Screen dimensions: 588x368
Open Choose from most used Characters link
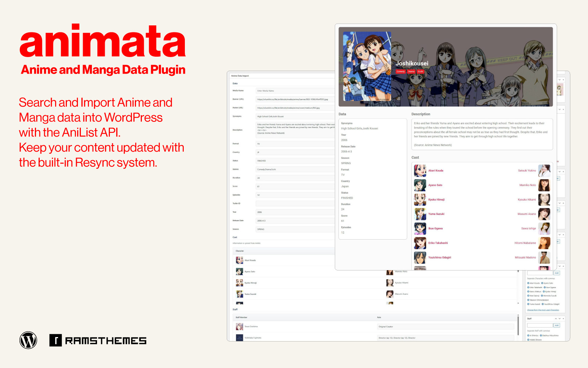(x=543, y=310)
